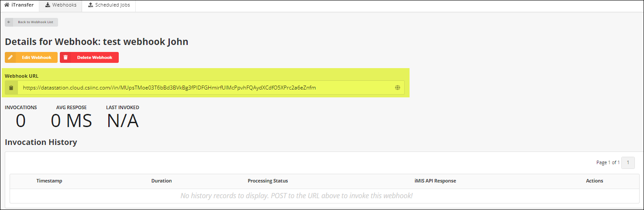This screenshot has width=644, height=210.
Task: Click the download icon on Webhooks tab
Action: pos(48,5)
